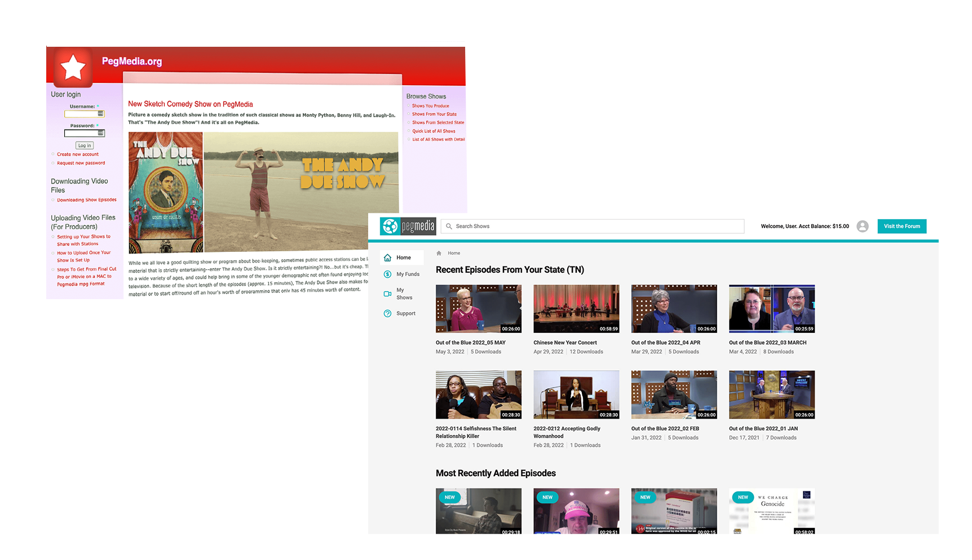Image resolution: width=972 pixels, height=560 pixels.
Task: Click the PegMedia red star logo
Action: point(73,68)
